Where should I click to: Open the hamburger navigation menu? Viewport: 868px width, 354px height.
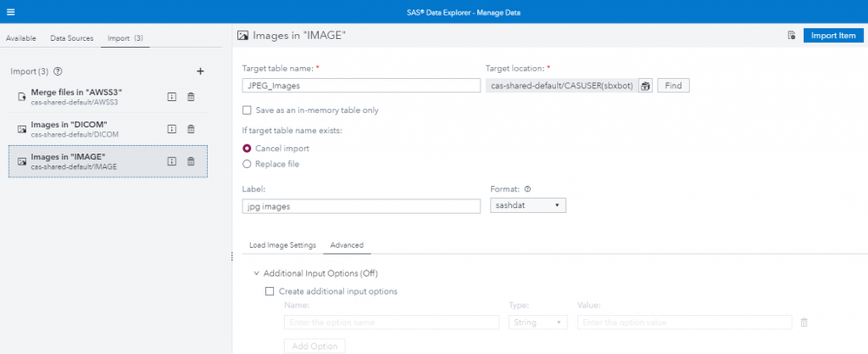coord(10,11)
